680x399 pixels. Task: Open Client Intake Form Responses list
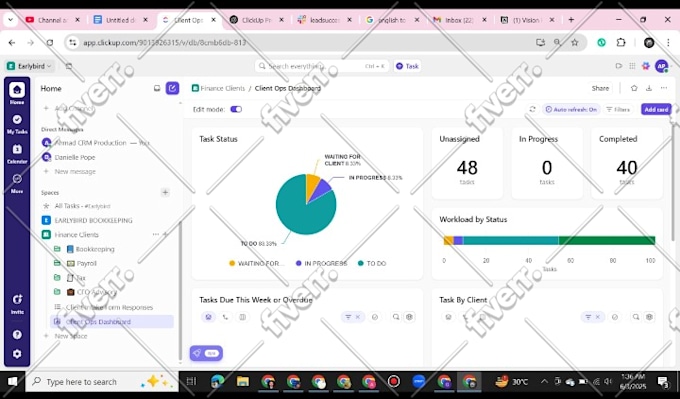[109, 307]
